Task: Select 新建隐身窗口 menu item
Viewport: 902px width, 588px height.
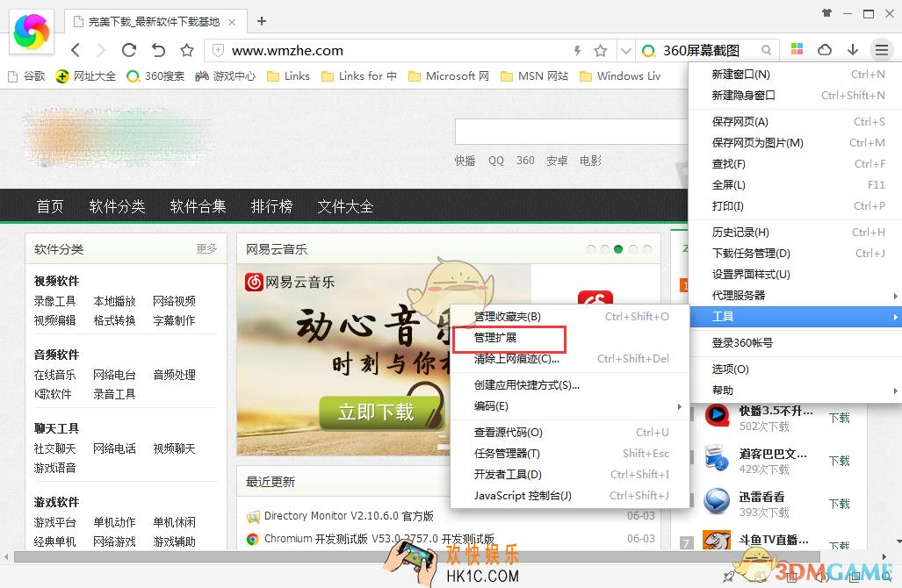Action: [796, 96]
